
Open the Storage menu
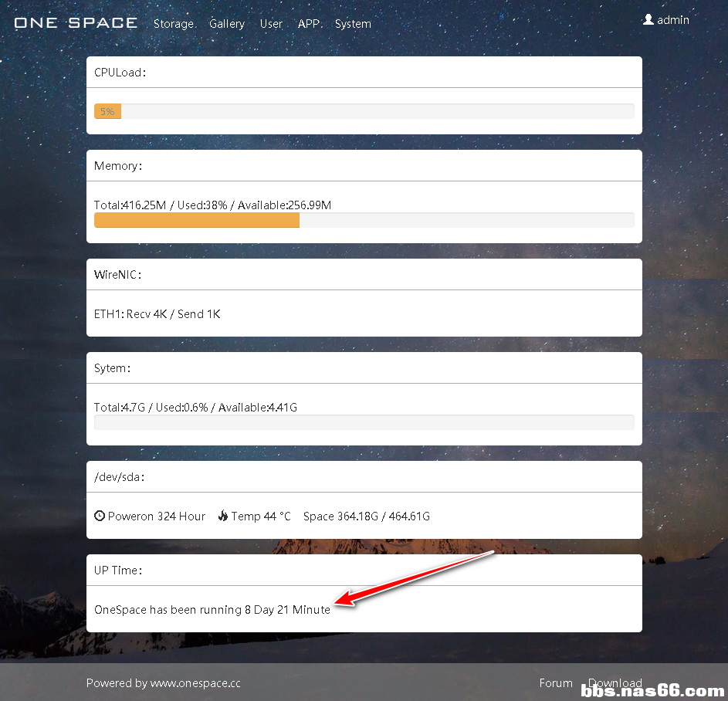(174, 24)
